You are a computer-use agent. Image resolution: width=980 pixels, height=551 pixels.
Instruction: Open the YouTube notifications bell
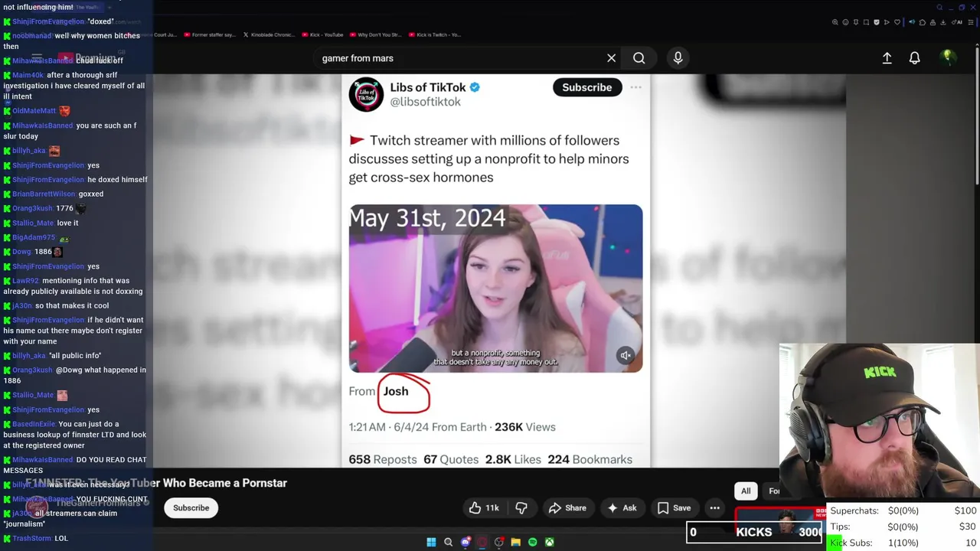coord(914,58)
